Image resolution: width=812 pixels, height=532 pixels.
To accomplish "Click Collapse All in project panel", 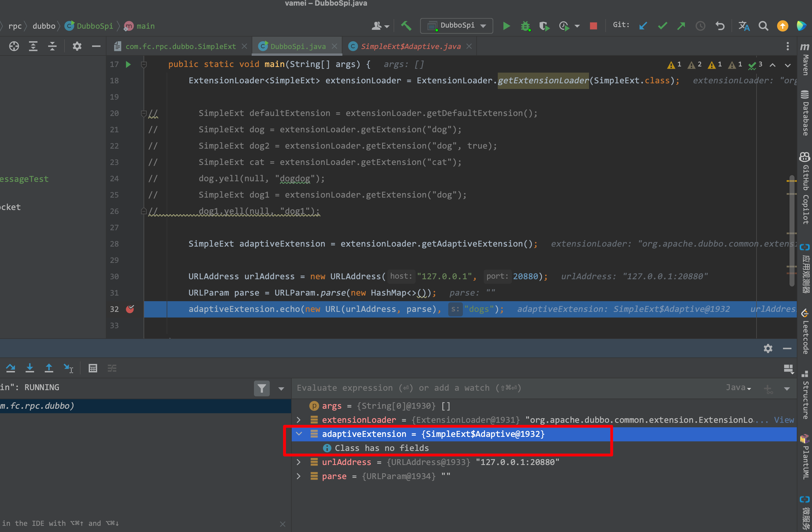I will point(52,46).
